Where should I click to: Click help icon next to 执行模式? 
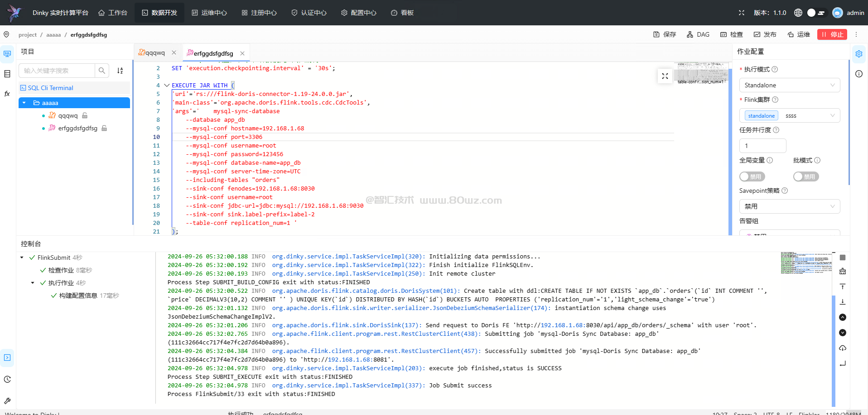click(x=775, y=69)
